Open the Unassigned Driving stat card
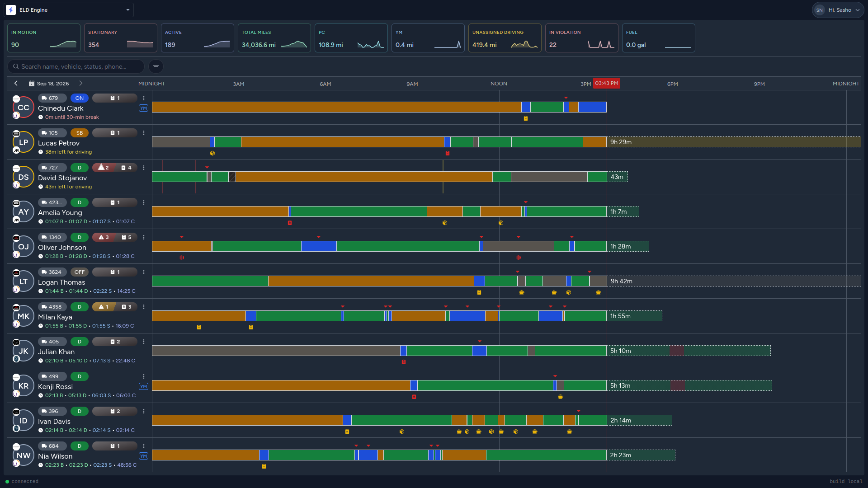The height and width of the screenshot is (488, 868). click(505, 38)
